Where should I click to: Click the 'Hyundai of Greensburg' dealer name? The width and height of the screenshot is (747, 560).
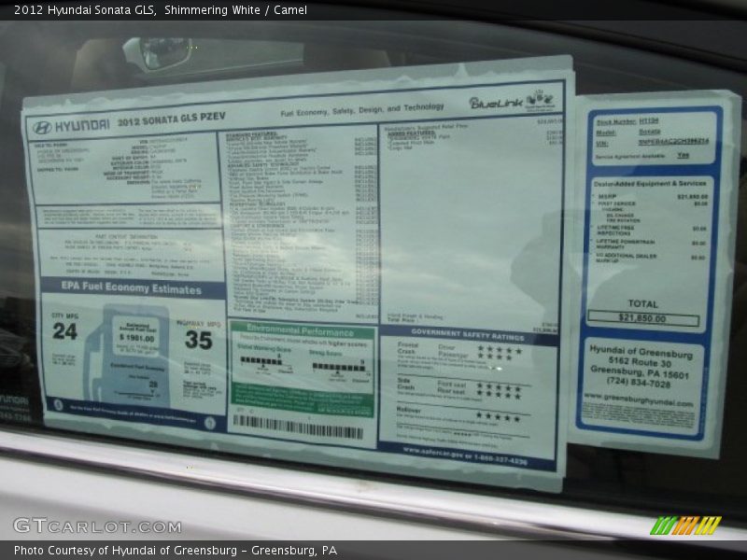[641, 352]
